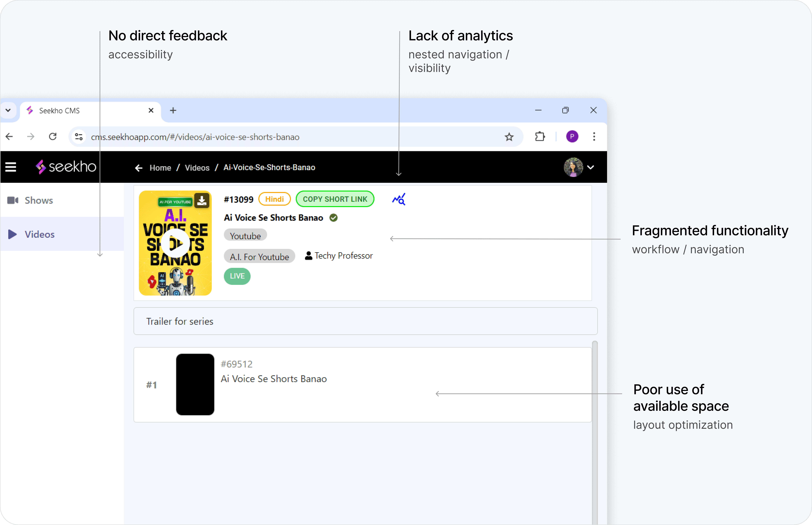Expand the Trailer for series section

(365, 321)
